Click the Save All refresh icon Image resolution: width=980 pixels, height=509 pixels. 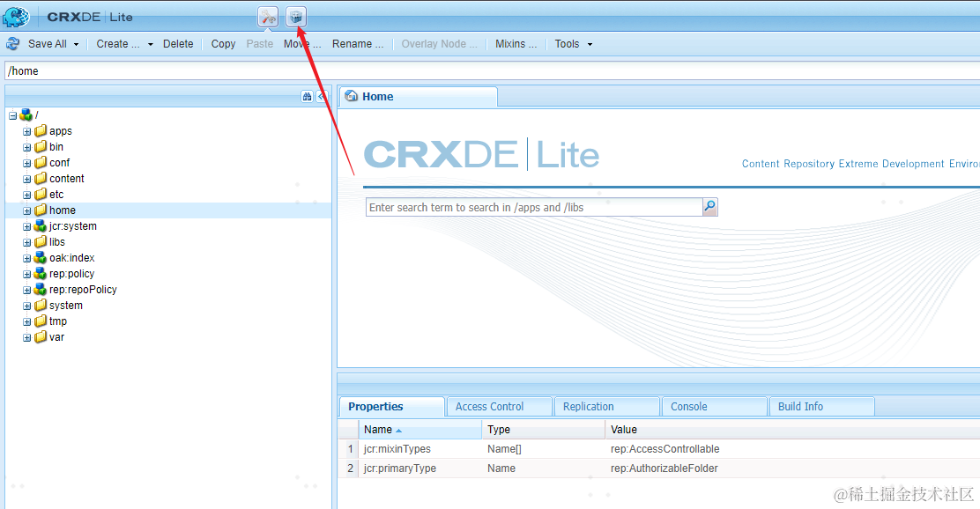(12, 44)
